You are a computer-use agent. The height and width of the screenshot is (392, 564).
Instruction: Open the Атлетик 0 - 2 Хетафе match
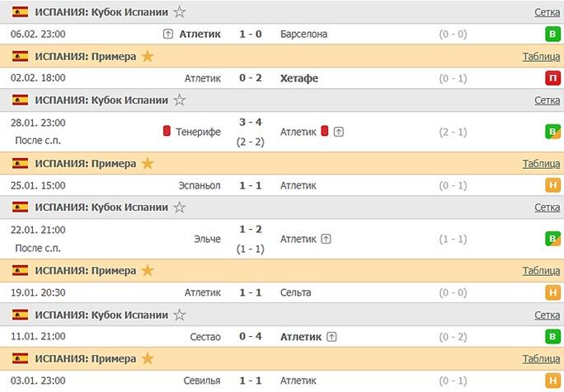coord(251,78)
